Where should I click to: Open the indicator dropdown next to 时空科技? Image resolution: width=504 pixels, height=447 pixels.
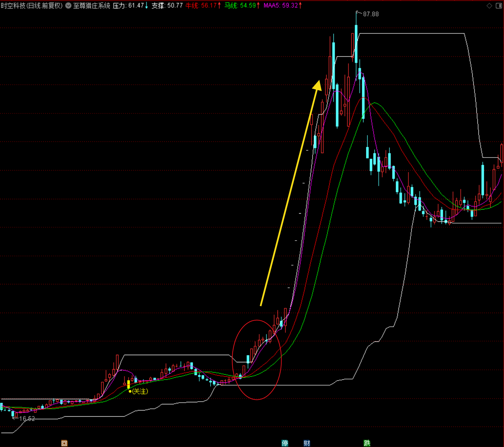[68, 5]
